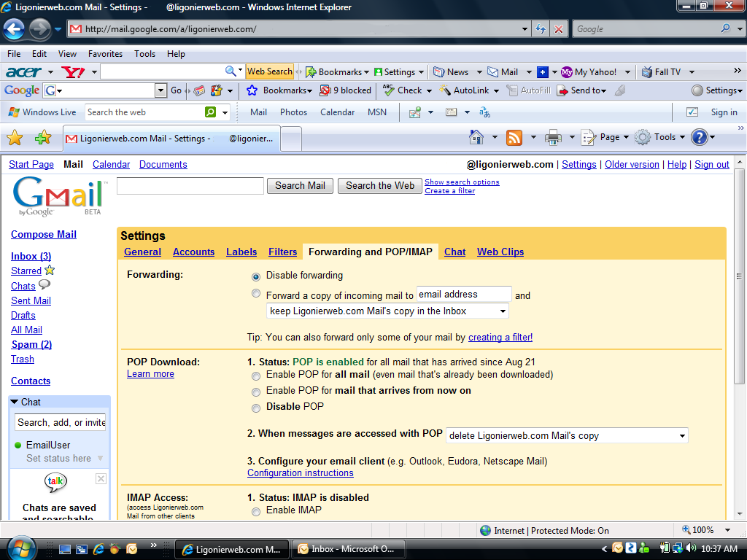Image resolution: width=747 pixels, height=560 pixels.
Task: Open Inbox - Microsoft Outlook taskbar button
Action: tap(348, 549)
